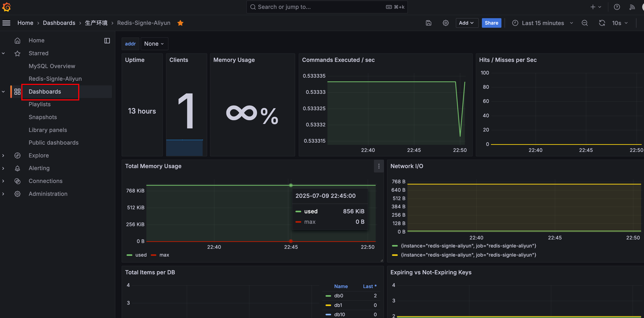The height and width of the screenshot is (318, 644).
Task: Open Total Memory Usage panel menu dots
Action: pos(379,166)
